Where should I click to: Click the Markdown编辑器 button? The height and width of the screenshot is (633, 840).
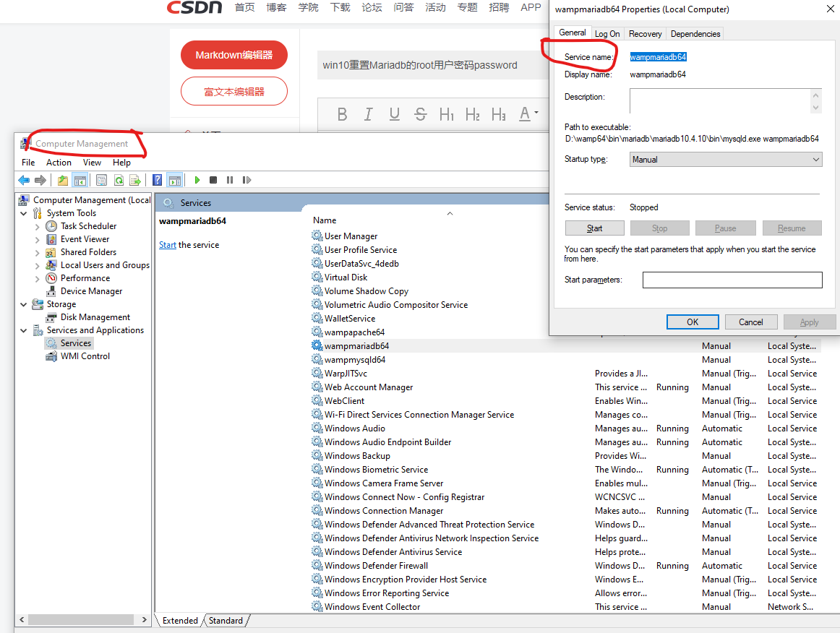tap(233, 55)
